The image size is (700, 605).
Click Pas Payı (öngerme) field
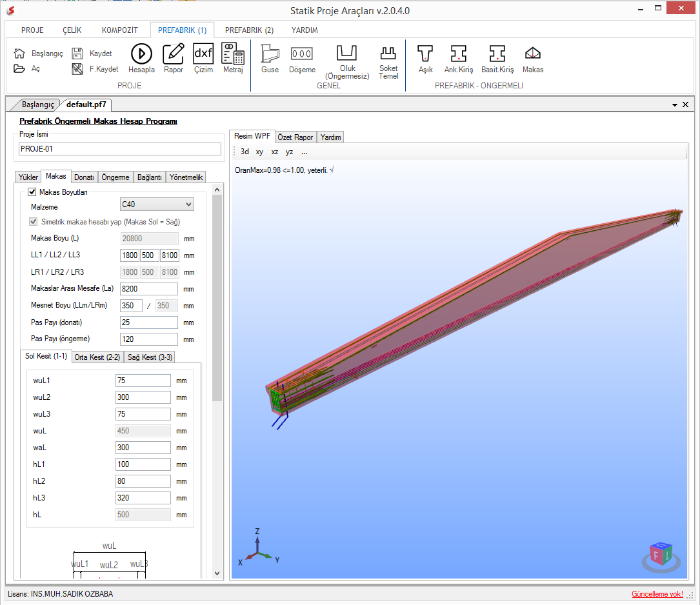(x=148, y=339)
